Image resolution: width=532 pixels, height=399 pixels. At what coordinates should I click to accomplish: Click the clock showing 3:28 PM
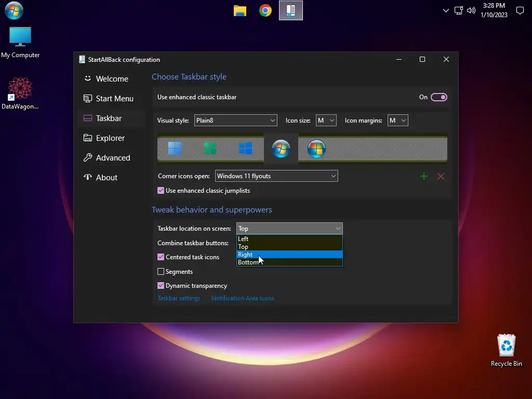494,10
